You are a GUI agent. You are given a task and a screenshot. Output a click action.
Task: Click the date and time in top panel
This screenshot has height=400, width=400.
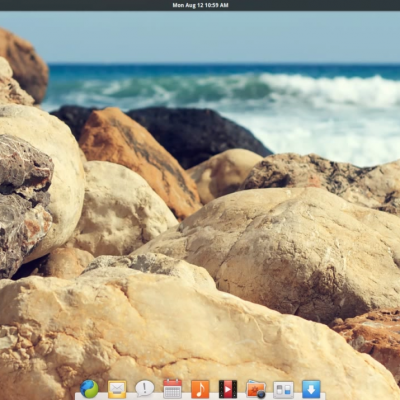pyautogui.click(x=200, y=5)
